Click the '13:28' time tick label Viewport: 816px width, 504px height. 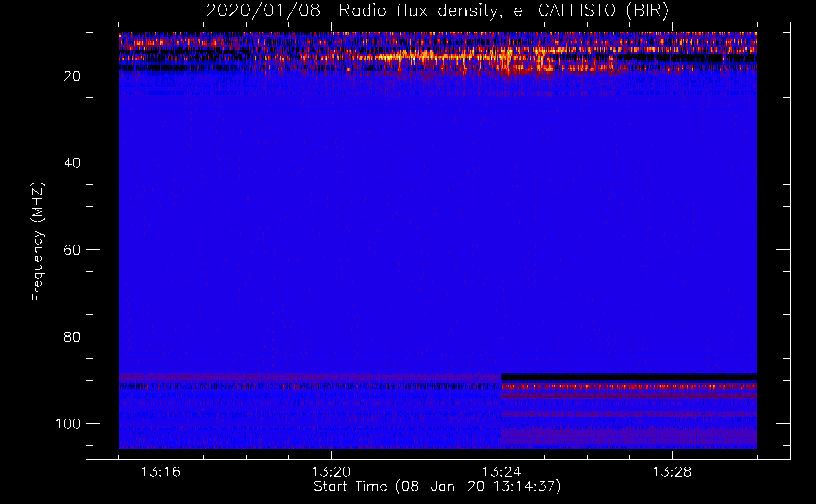pos(672,472)
